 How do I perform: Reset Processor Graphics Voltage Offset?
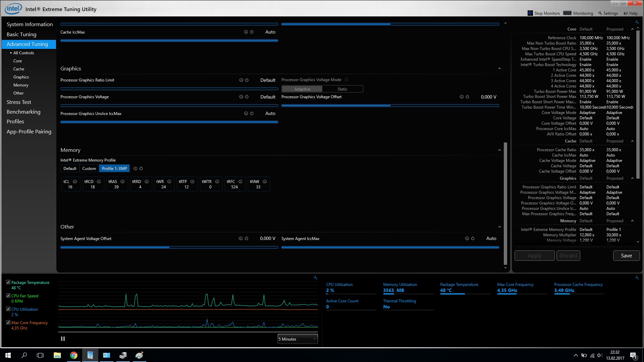[x=467, y=97]
